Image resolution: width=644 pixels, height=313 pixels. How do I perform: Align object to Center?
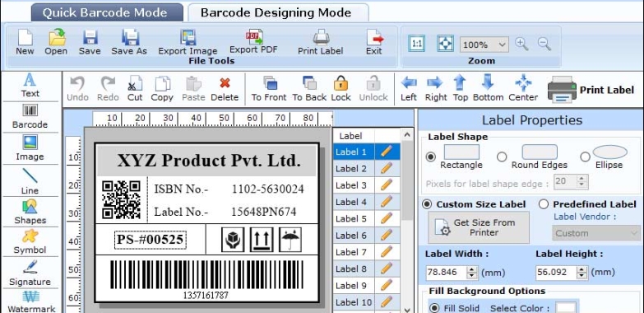(x=523, y=89)
